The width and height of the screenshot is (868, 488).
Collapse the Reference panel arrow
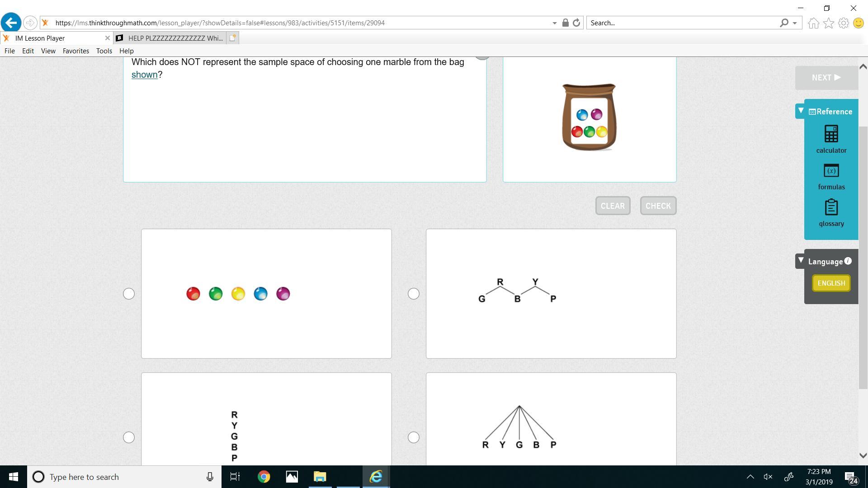(x=801, y=110)
